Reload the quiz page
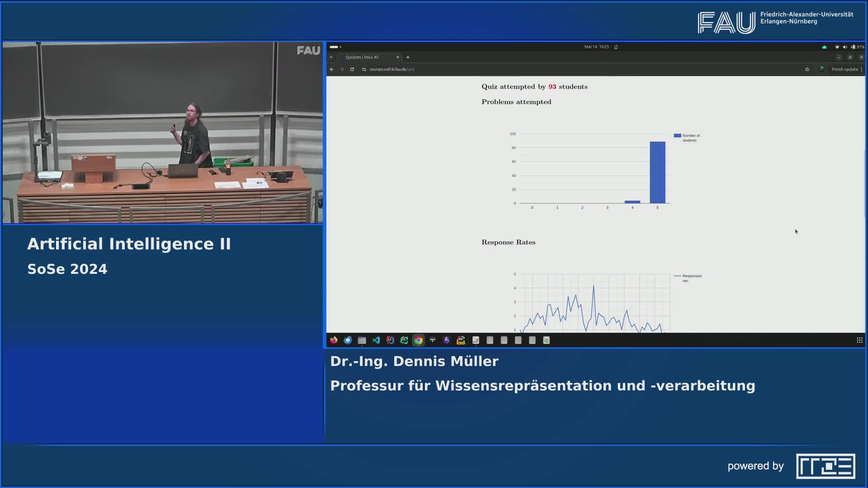Image resolution: width=868 pixels, height=488 pixels. coord(352,69)
